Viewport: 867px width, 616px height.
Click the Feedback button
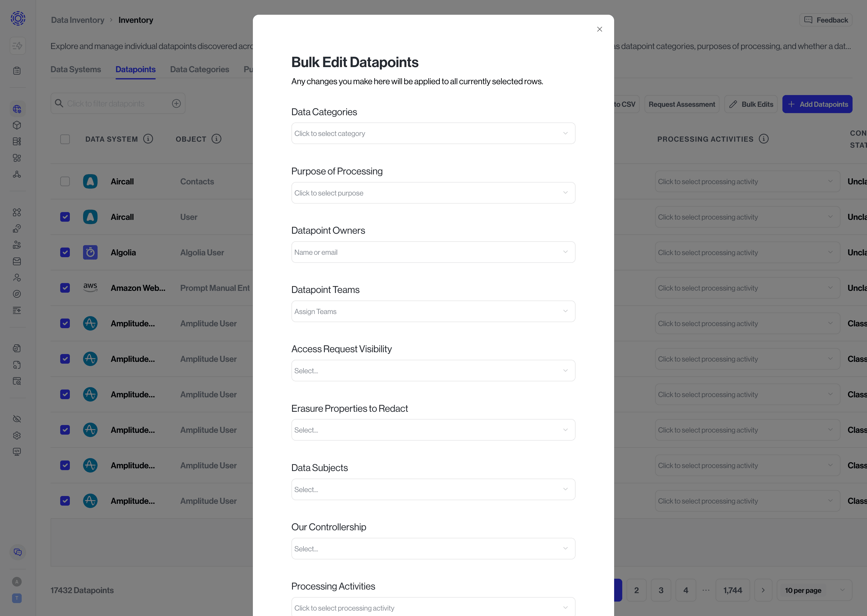[826, 20]
